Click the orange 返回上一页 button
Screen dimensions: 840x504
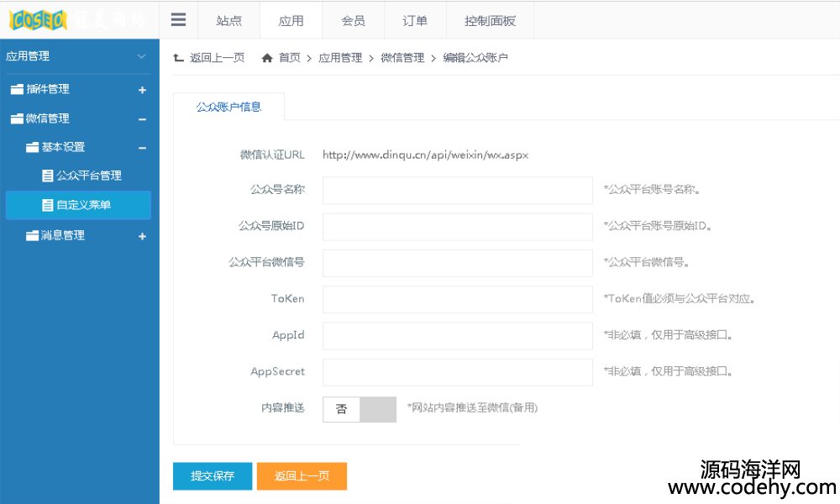(x=302, y=475)
